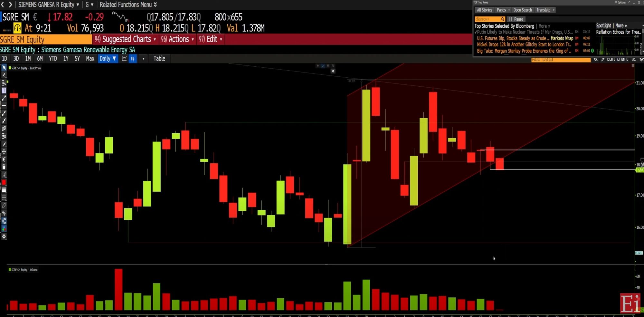644x317 pixels.
Task: Go forward with the right arrow
Action: (10, 5)
